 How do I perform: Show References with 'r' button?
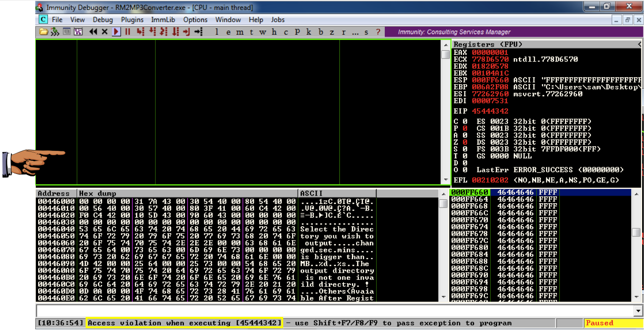coord(343,32)
